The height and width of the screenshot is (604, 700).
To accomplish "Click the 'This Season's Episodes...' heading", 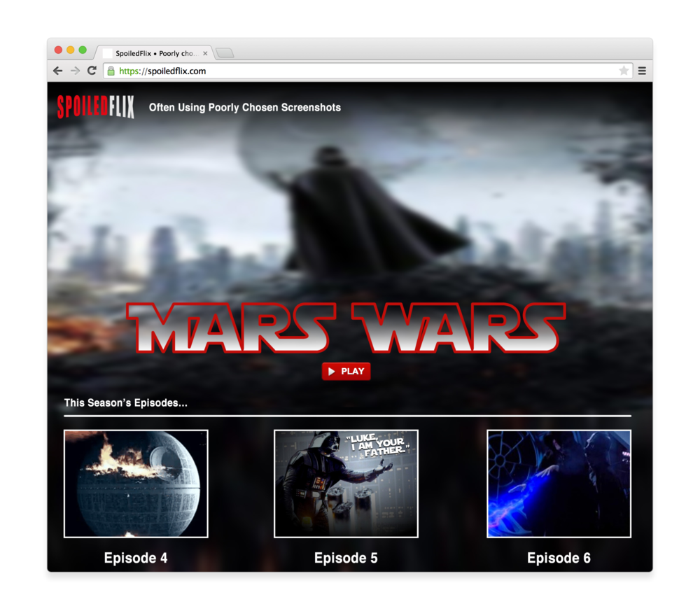I will 125,403.
